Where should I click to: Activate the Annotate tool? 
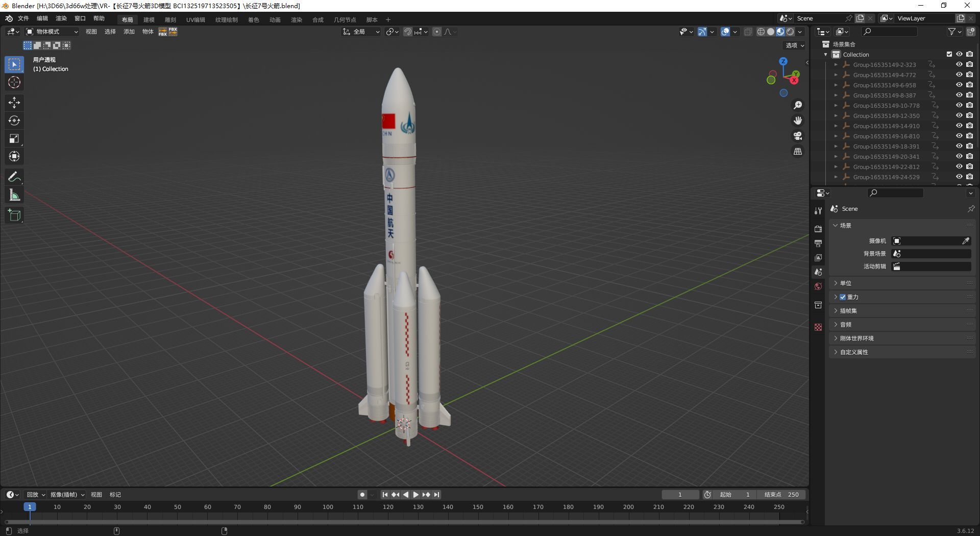coord(14,177)
